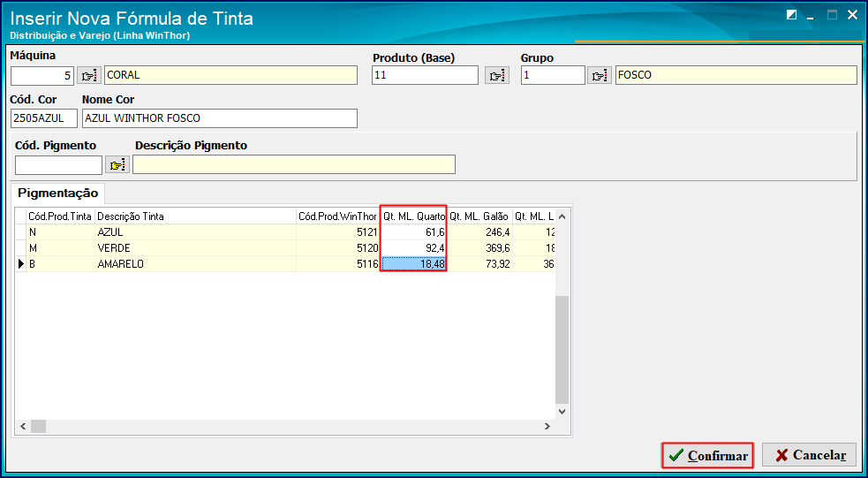Click the Grupo code input field
The height and width of the screenshot is (478, 868).
coord(553,75)
